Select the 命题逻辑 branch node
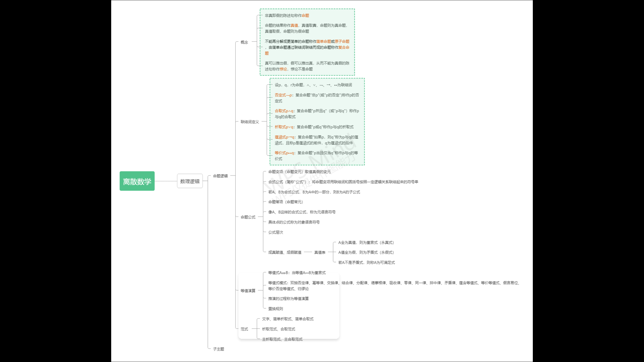 point(220,176)
